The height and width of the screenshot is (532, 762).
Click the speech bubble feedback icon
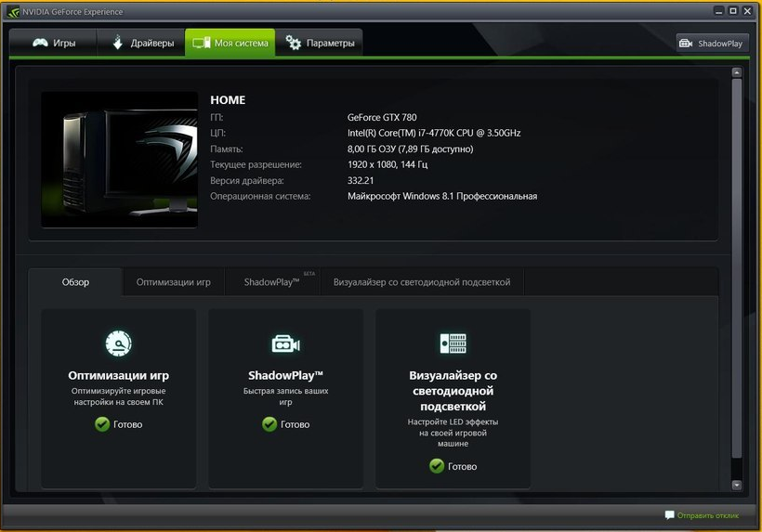tap(669, 515)
